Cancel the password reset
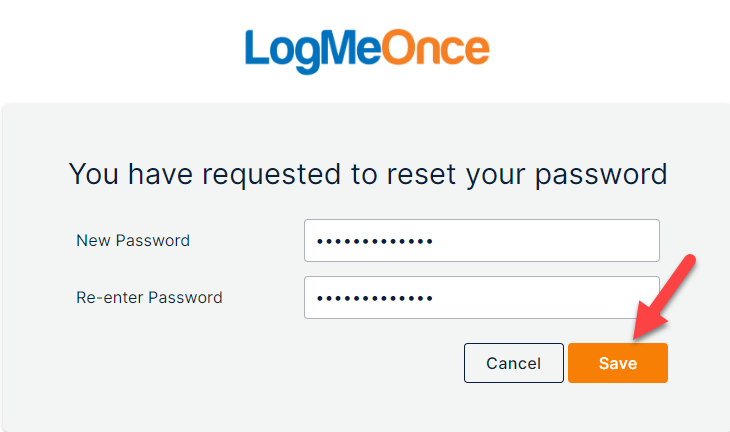The image size is (730, 432). pos(514,363)
